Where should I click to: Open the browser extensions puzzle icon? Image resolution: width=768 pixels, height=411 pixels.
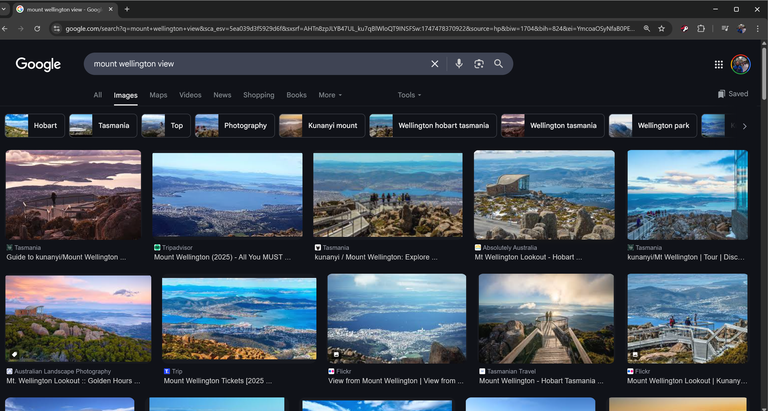[701, 29]
